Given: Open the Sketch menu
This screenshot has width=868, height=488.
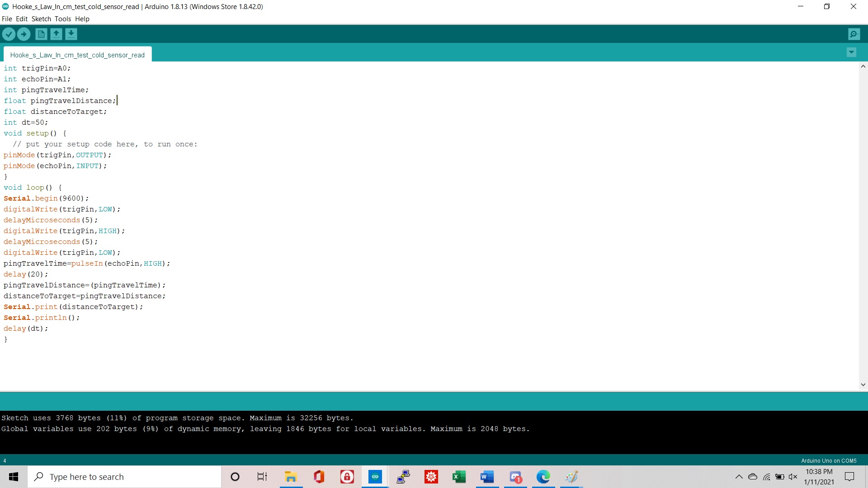Looking at the screenshot, I should click(x=41, y=19).
